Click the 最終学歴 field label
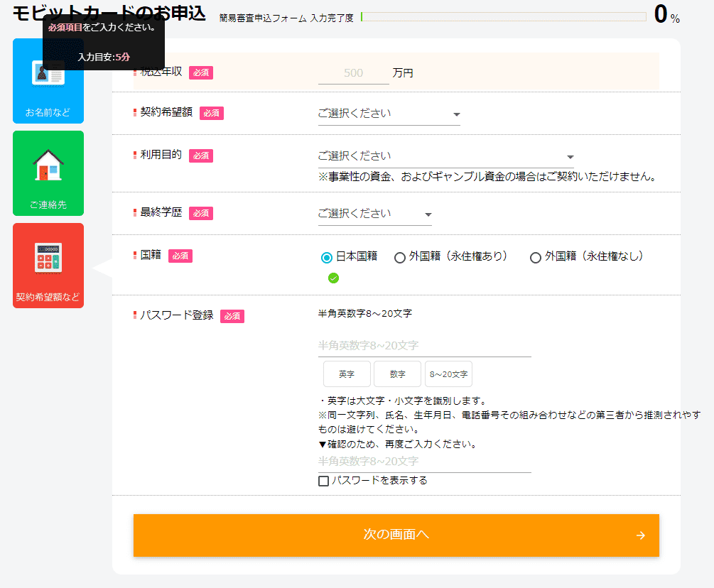 tap(161, 212)
